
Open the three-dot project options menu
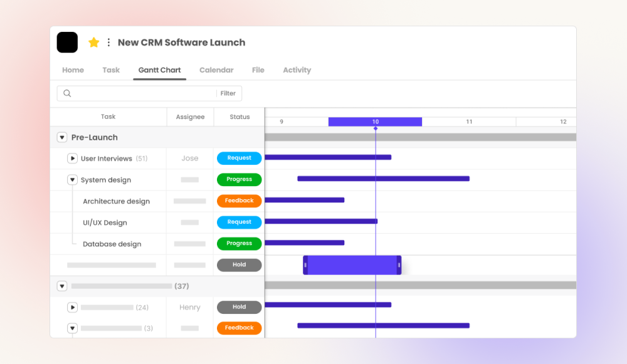(x=108, y=43)
